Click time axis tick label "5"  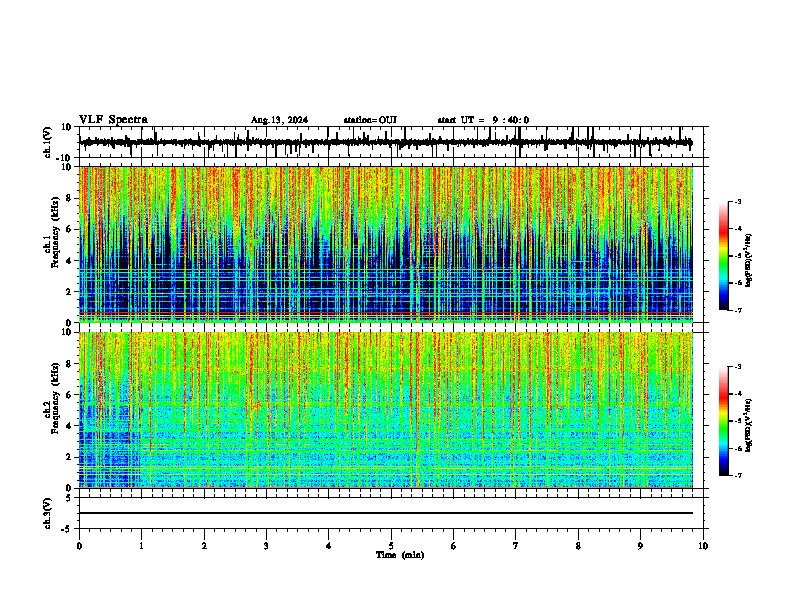point(391,546)
